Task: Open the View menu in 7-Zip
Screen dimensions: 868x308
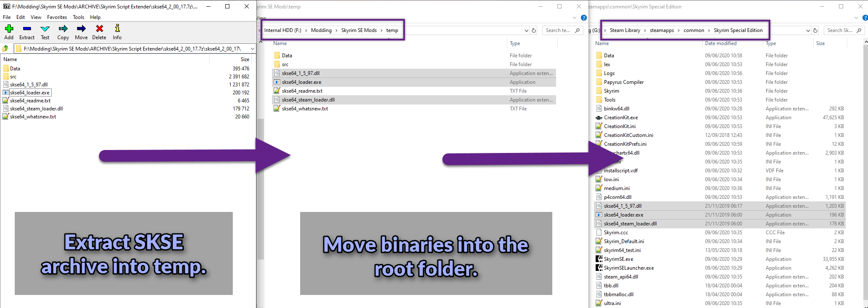Action: (x=36, y=17)
